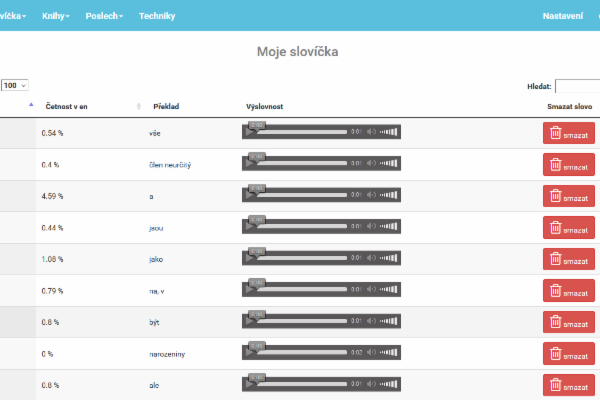Open the page size dropdown showing 100
This screenshot has height=400, width=600.
pyautogui.click(x=15, y=86)
